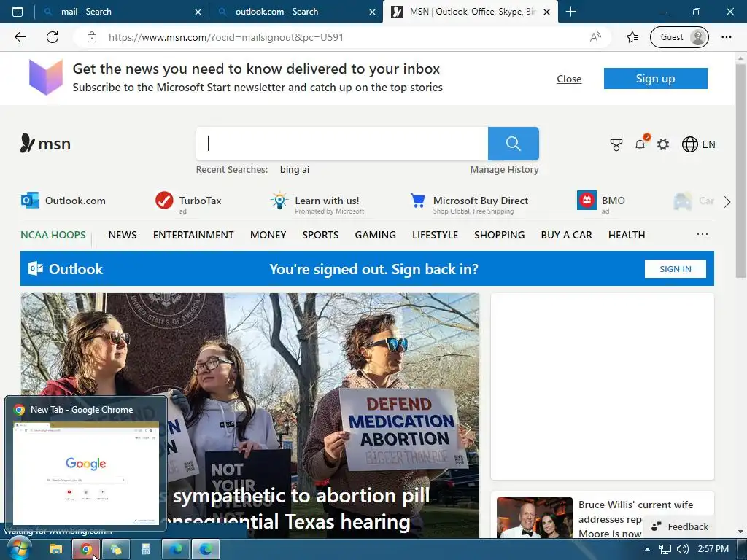Open Outlook.com shortcut
Viewport: 747px width, 560px height.
tap(63, 201)
